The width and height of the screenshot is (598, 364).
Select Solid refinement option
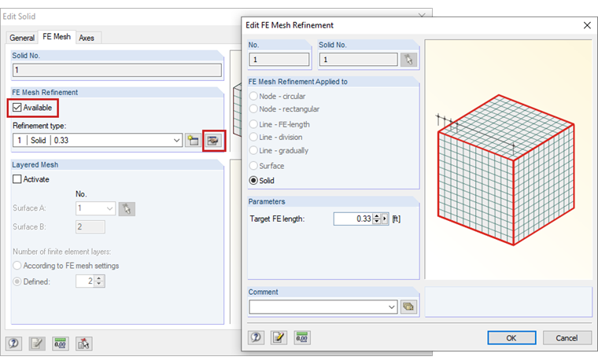[253, 181]
